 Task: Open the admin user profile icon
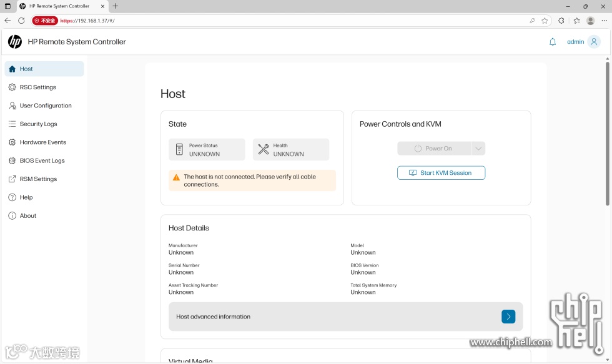point(594,42)
